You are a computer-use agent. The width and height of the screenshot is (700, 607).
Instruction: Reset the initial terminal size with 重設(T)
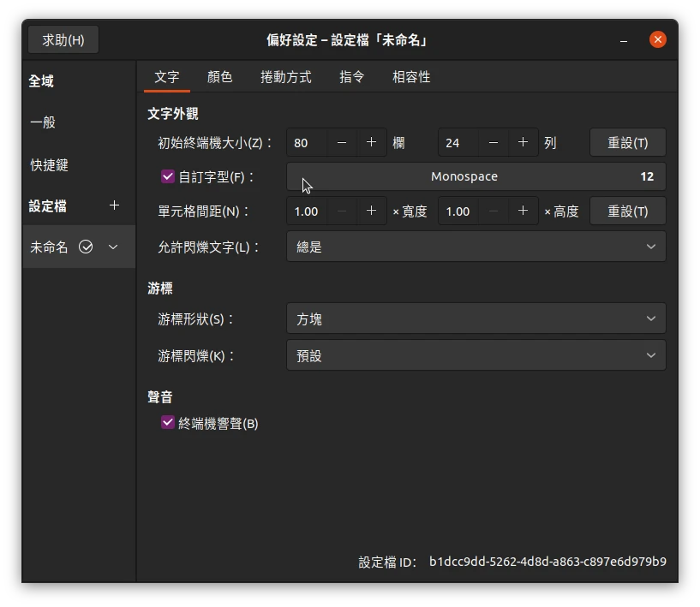pos(627,143)
